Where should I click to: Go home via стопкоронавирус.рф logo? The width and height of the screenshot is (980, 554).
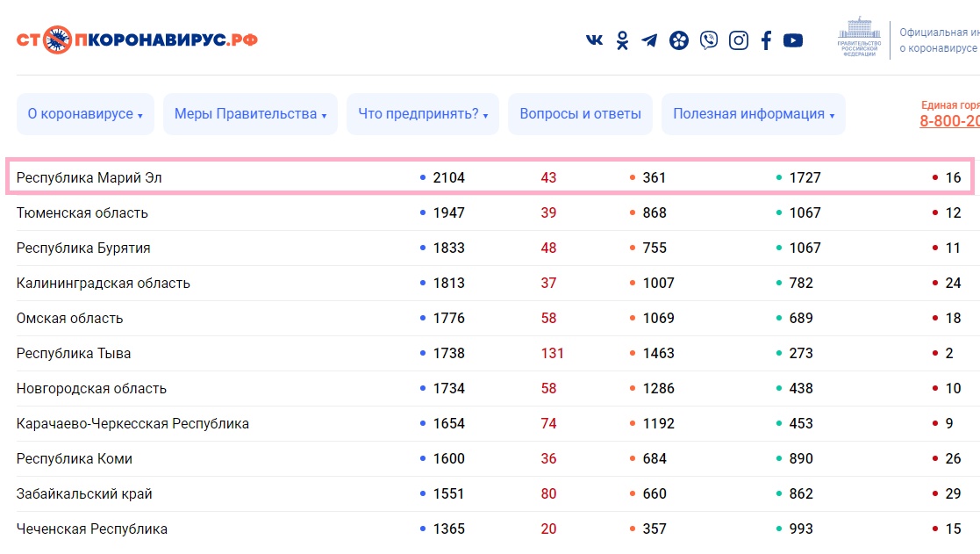pos(137,40)
